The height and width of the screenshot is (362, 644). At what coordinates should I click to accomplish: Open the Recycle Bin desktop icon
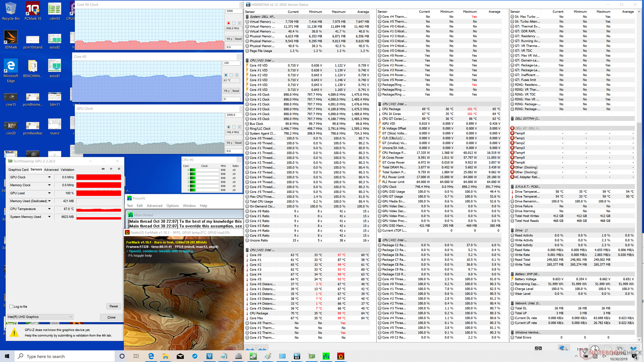tap(11, 11)
